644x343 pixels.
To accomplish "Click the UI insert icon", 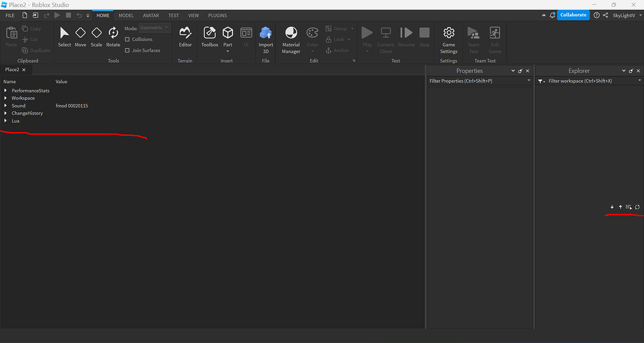I will point(246,33).
